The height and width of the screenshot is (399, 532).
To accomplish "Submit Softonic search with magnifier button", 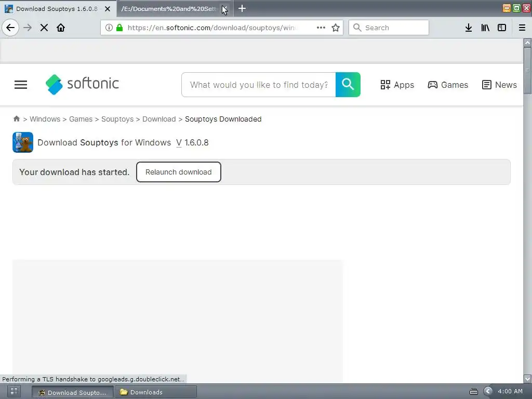I will pos(348,85).
